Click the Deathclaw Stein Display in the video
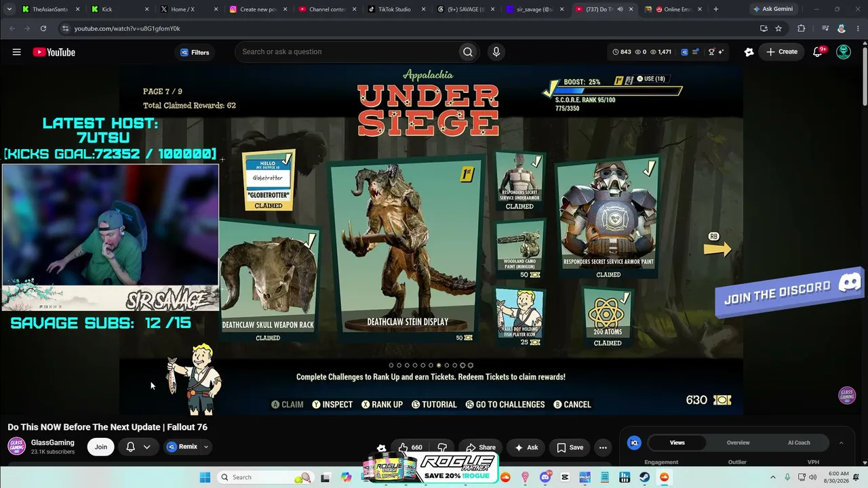Image resolution: width=868 pixels, height=488 pixels. tap(407, 249)
